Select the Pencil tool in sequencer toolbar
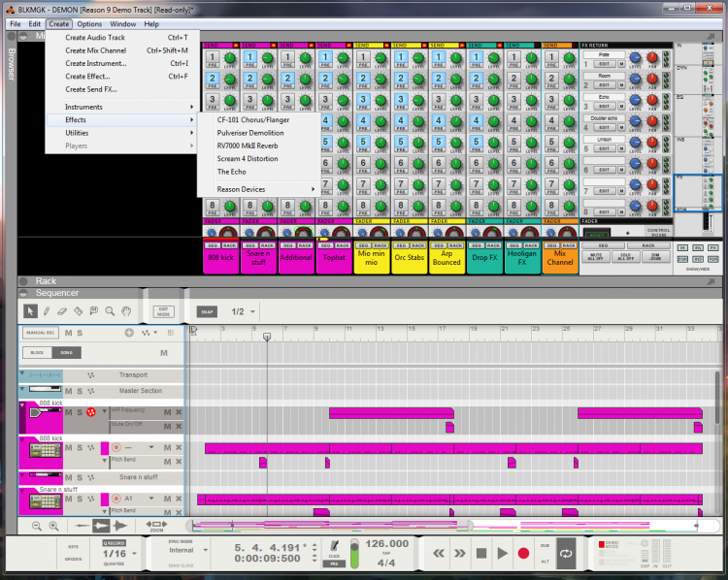728x580 pixels. (47, 311)
